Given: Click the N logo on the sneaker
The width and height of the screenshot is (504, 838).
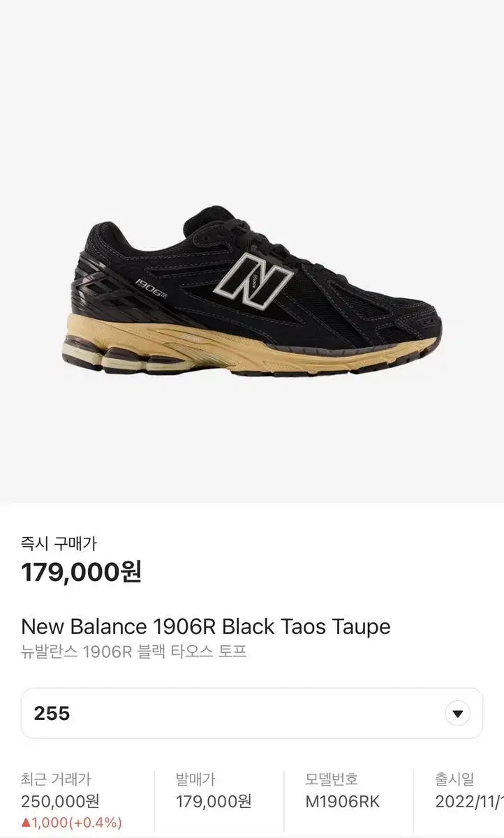Looking at the screenshot, I should pos(253,282).
